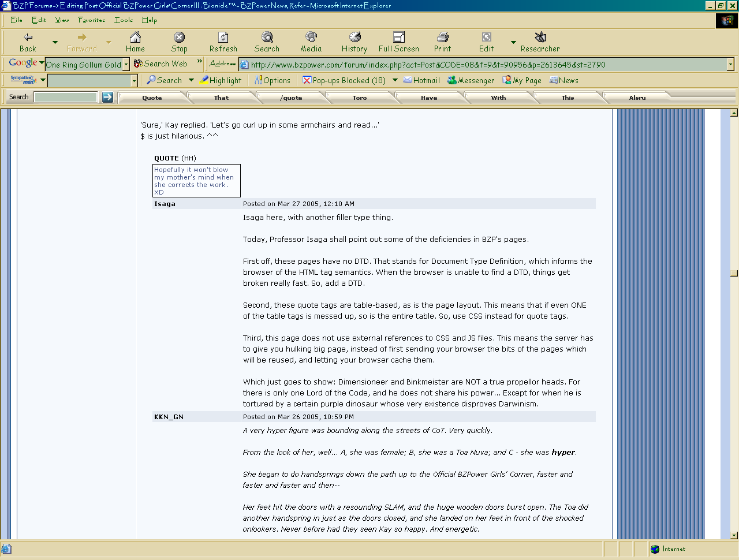Open the Address bar dropdown list

[x=730, y=64]
